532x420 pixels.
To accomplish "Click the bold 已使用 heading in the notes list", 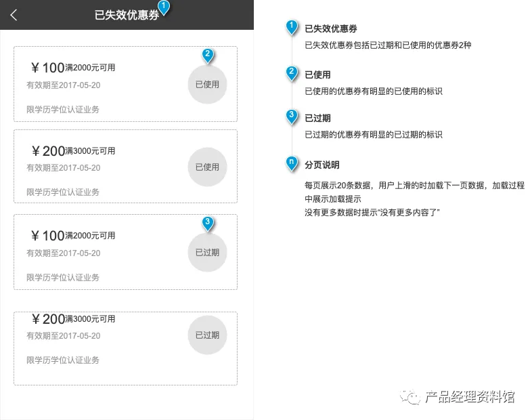I will [x=317, y=75].
